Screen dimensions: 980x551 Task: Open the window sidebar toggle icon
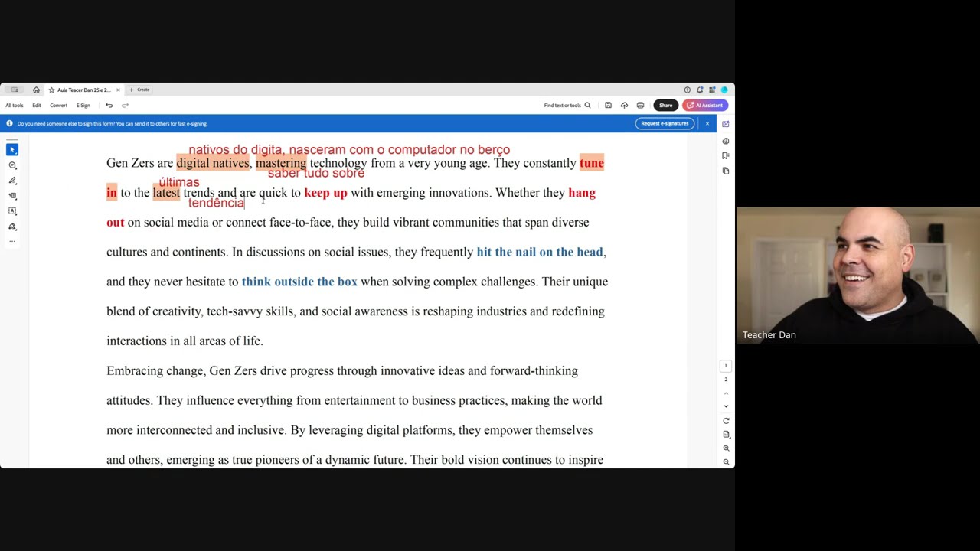14,90
